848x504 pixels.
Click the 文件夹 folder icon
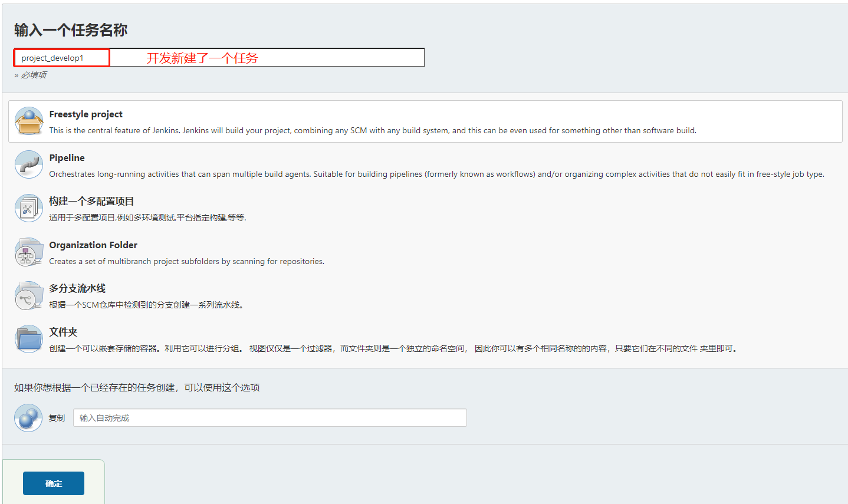28,339
